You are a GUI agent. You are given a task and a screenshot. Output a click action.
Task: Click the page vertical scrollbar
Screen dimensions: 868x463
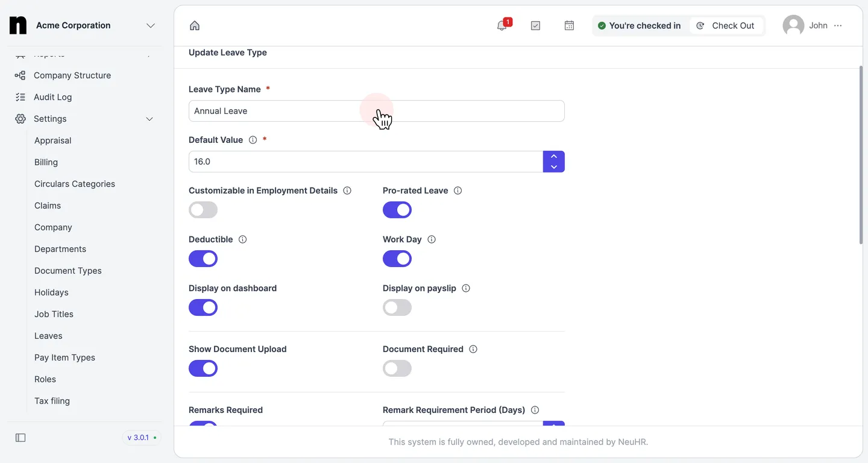tap(861, 155)
